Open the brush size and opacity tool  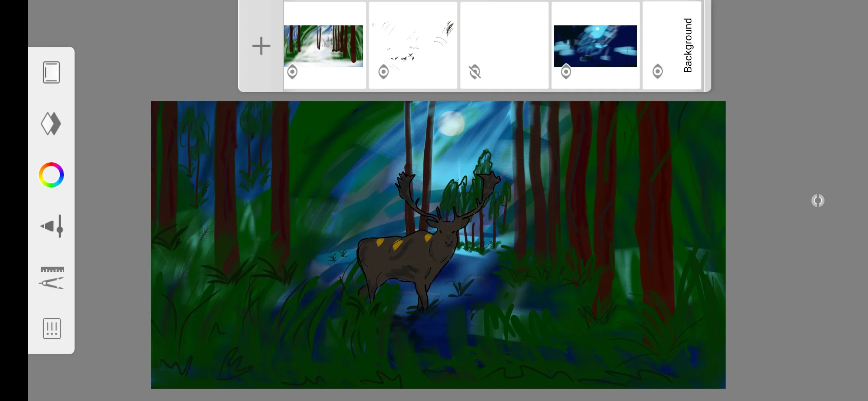click(52, 226)
